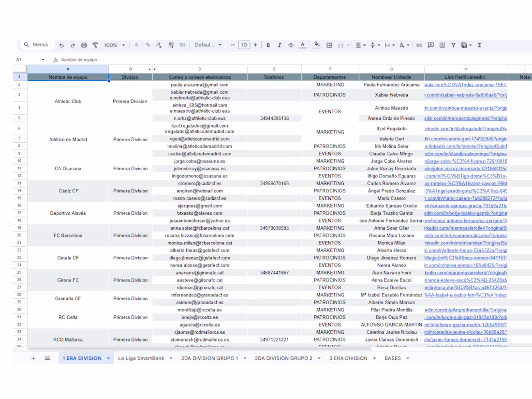
Task: Switch to 3 ERA DIVISION tab
Action: 348,358
